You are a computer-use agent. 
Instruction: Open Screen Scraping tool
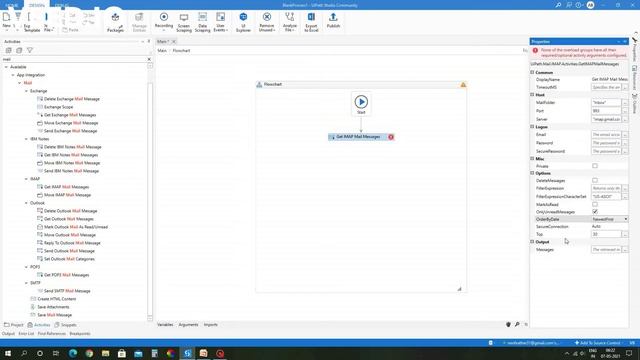click(184, 22)
